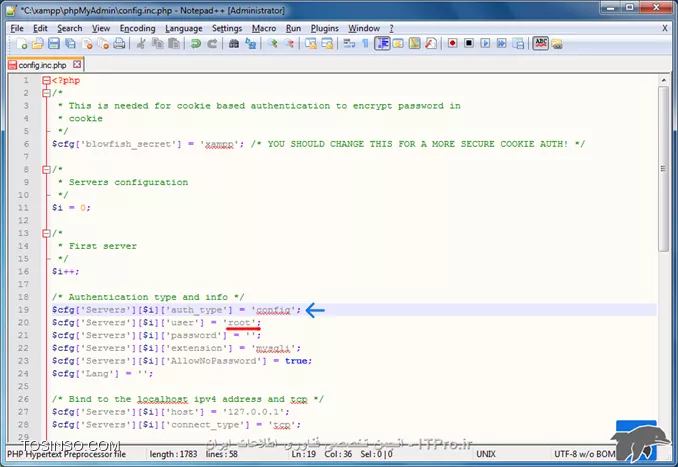The width and height of the screenshot is (678, 467).
Task: Click line number 20 in margin
Action: pyautogui.click(x=23, y=323)
